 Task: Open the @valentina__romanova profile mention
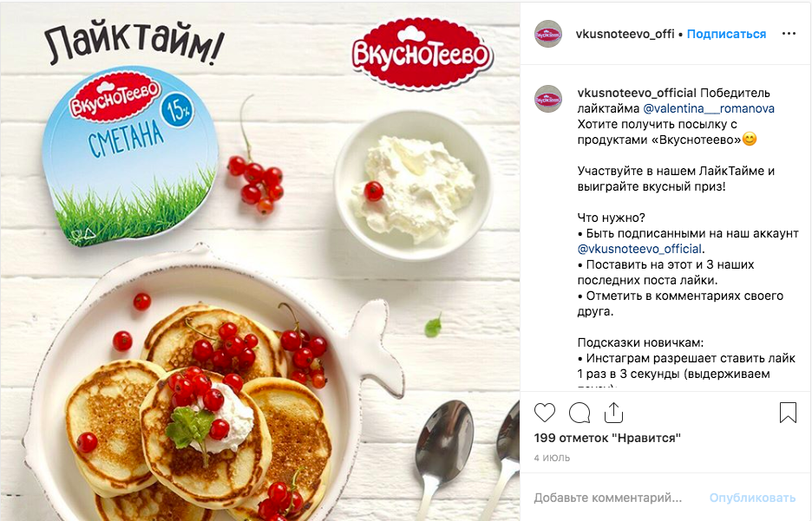point(709,108)
